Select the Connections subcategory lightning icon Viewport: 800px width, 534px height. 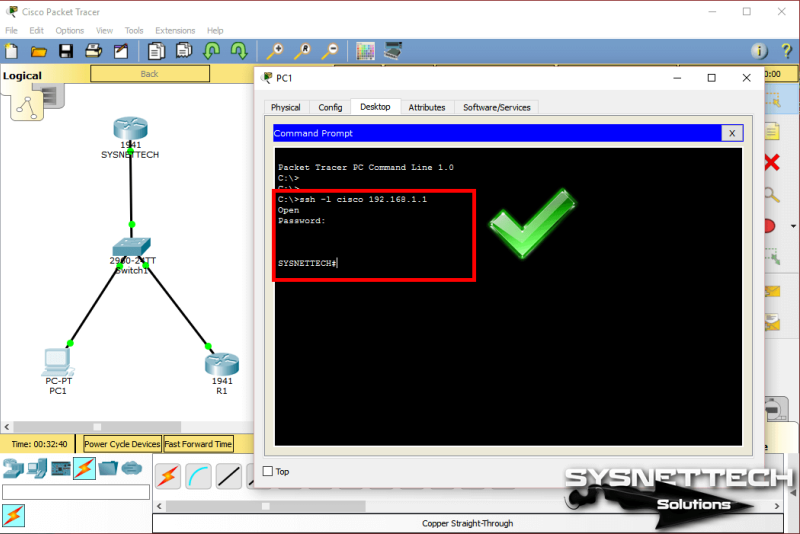pos(14,515)
